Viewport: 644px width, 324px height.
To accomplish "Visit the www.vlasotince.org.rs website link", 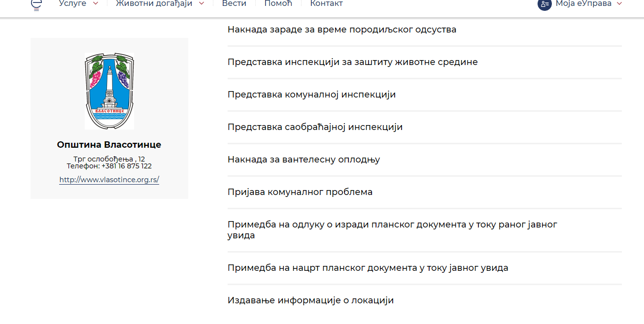I will (109, 180).
